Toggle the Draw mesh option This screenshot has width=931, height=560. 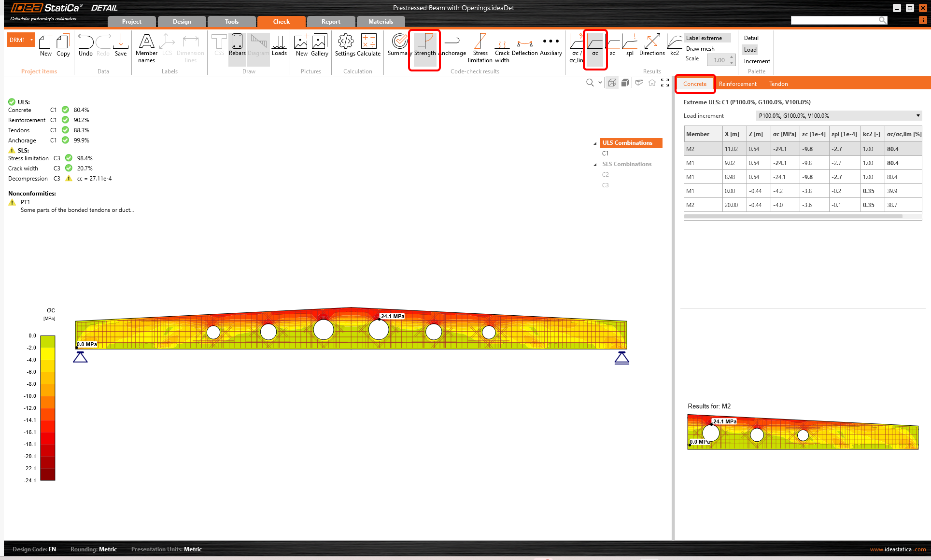[x=700, y=49]
